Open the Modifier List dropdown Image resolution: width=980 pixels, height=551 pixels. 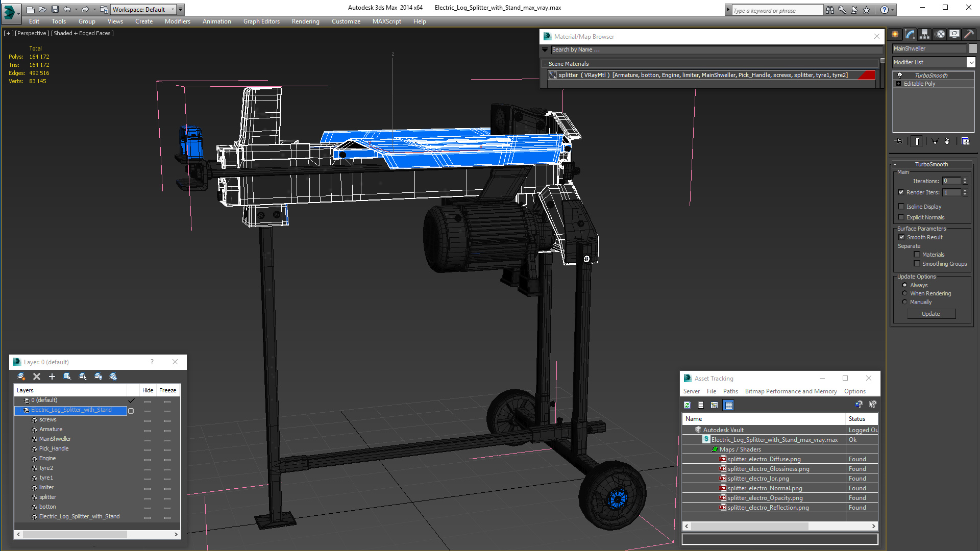click(971, 62)
